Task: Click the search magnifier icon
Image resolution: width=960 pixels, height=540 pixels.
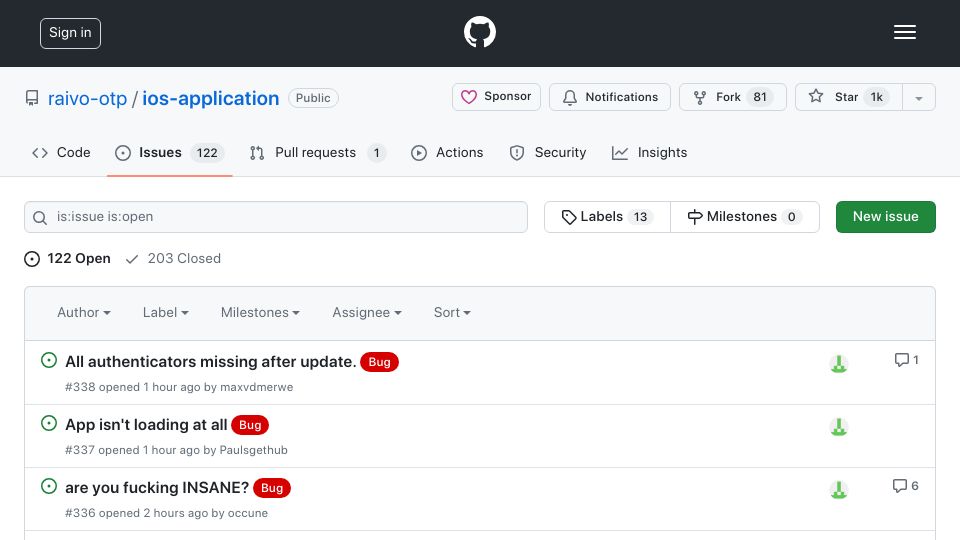Action: point(40,217)
